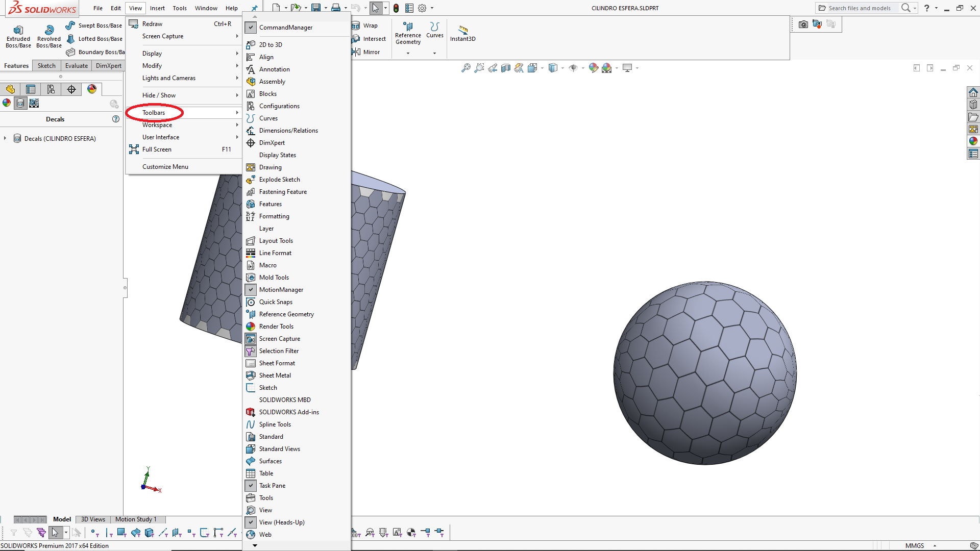This screenshot has height=551, width=980.
Task: Click the Home icon in task pane
Action: click(x=973, y=92)
